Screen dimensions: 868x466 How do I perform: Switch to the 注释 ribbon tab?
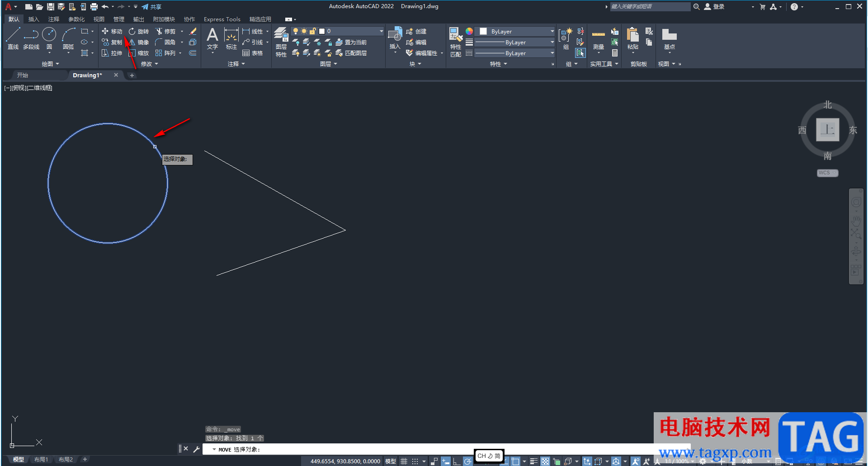tap(54, 19)
